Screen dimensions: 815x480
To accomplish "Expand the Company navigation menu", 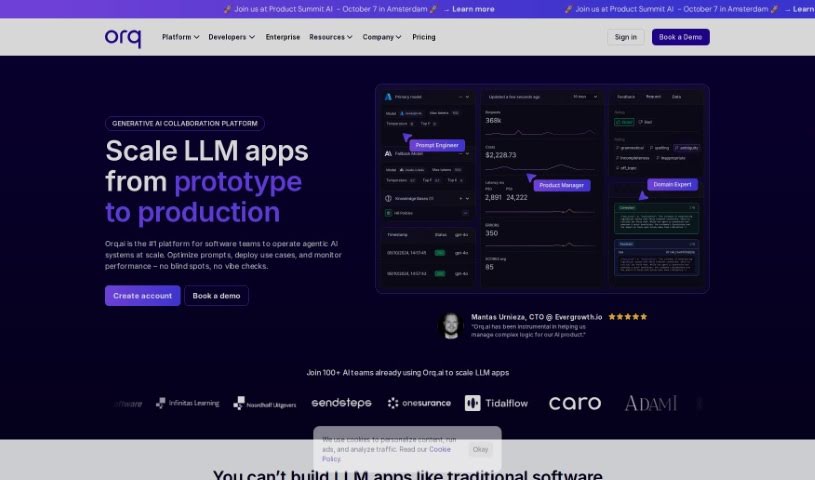I will 382,37.
